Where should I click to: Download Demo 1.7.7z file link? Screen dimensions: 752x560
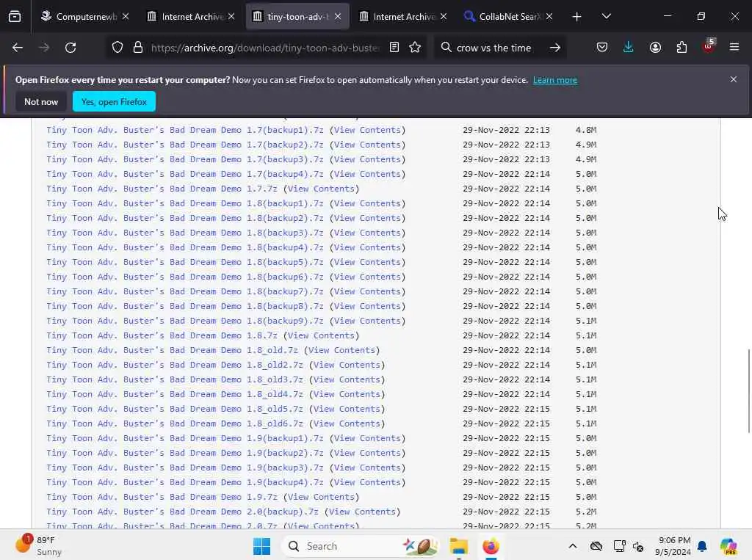[162, 189]
